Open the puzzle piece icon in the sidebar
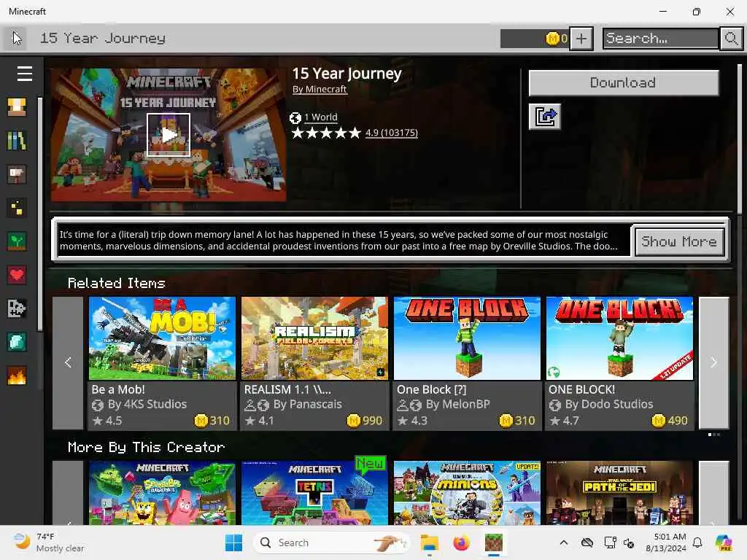The image size is (747, 560). pyautogui.click(x=17, y=308)
